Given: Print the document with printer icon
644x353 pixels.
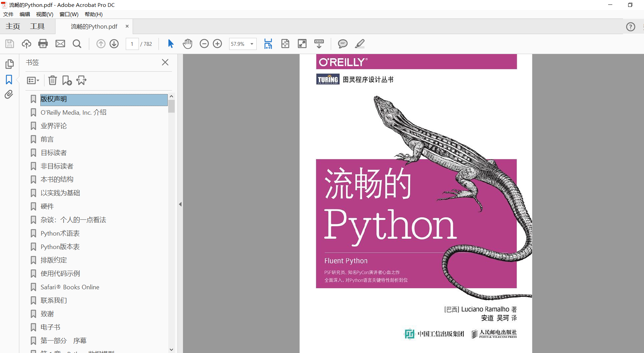Looking at the screenshot, I should click(43, 44).
